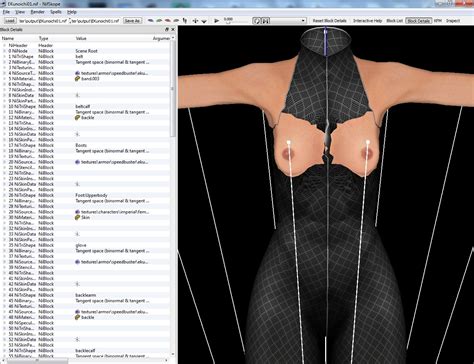Screen dimensions: 474x364
Task: Expand the NiHeader row
Action: pyautogui.click(x=4, y=45)
